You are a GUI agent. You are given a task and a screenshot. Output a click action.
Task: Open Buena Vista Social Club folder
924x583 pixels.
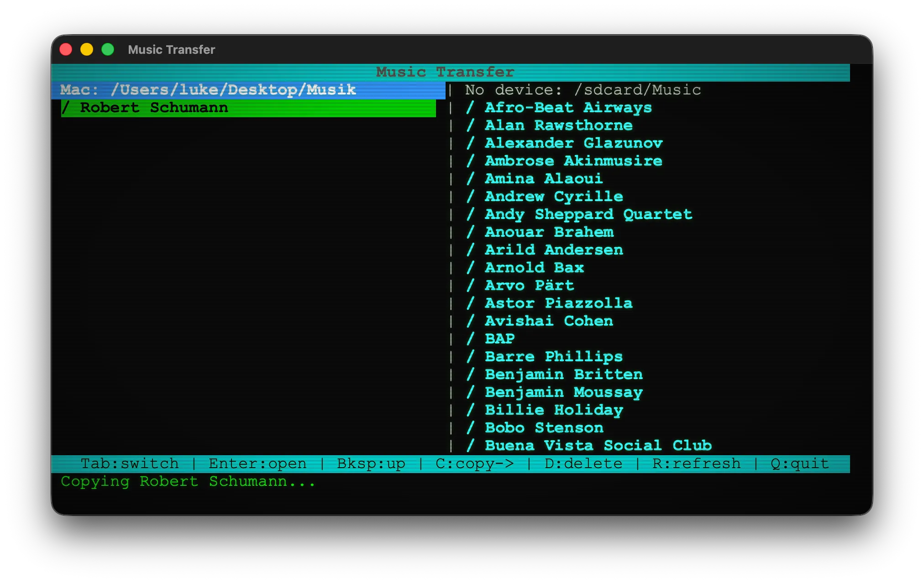597,445
